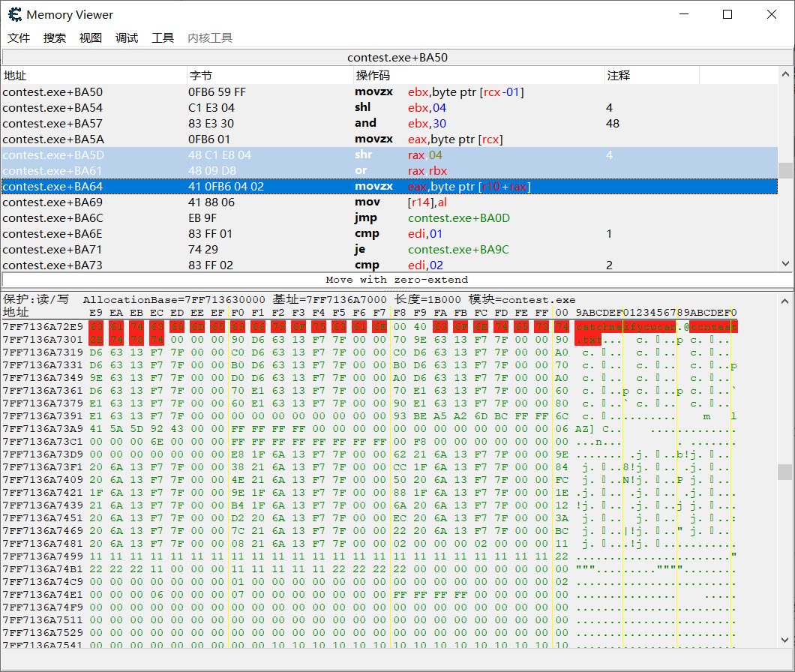Click the hex address 7FF7136A7499

click(43, 556)
